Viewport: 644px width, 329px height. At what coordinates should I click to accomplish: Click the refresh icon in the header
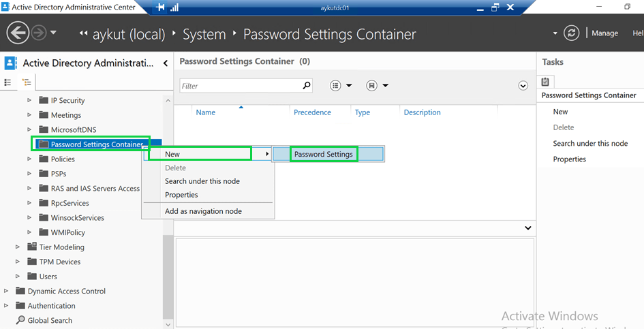click(571, 33)
